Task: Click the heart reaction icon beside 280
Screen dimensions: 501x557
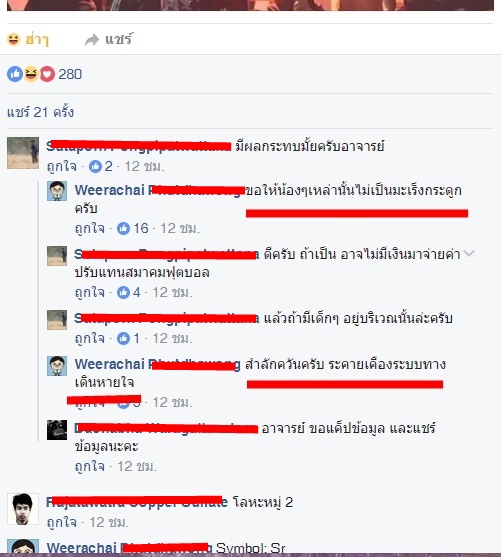Action: pos(47,74)
